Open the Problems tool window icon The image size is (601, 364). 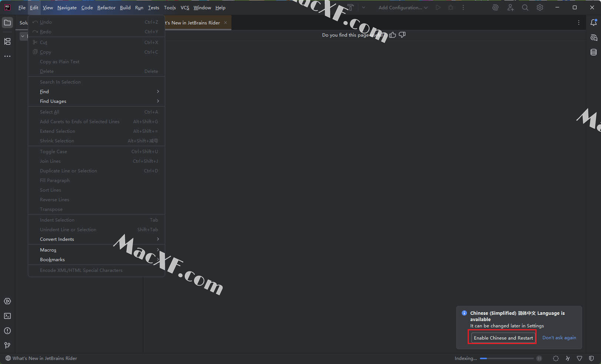pos(7,331)
